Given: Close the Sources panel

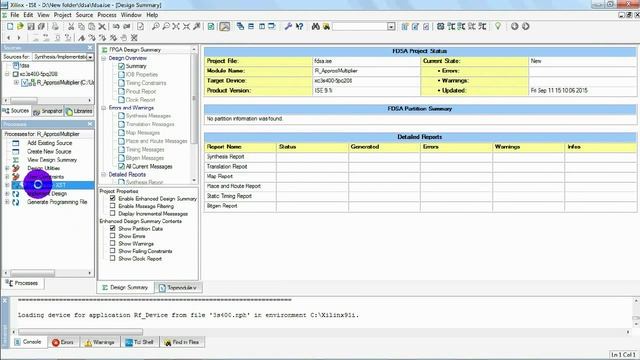Looking at the screenshot, I should 90,48.
